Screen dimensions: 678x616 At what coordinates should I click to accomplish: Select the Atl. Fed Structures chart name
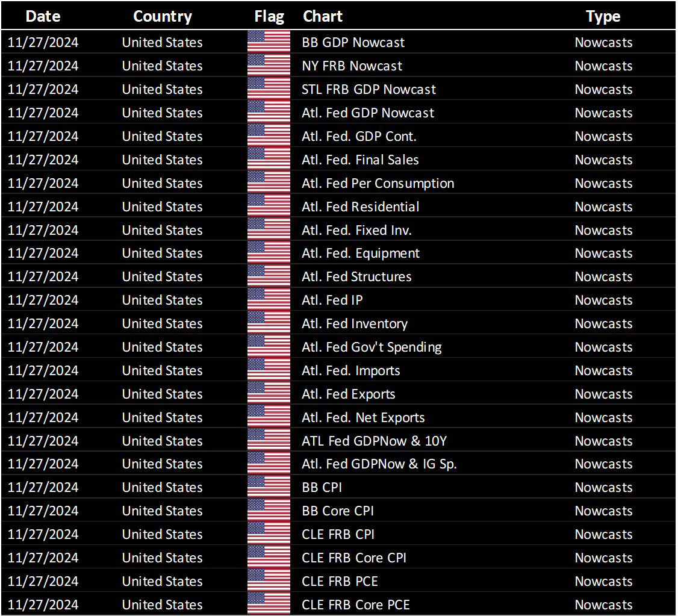[356, 276]
